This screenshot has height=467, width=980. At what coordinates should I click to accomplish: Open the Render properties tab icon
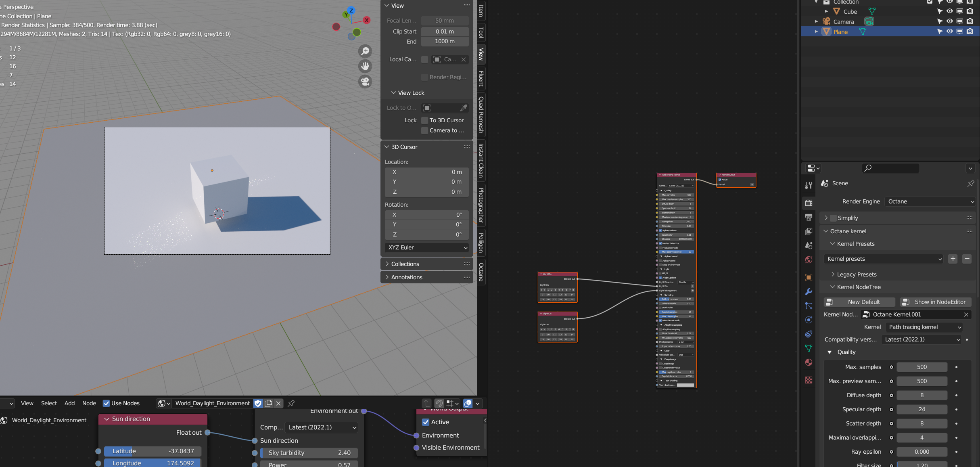(x=809, y=203)
